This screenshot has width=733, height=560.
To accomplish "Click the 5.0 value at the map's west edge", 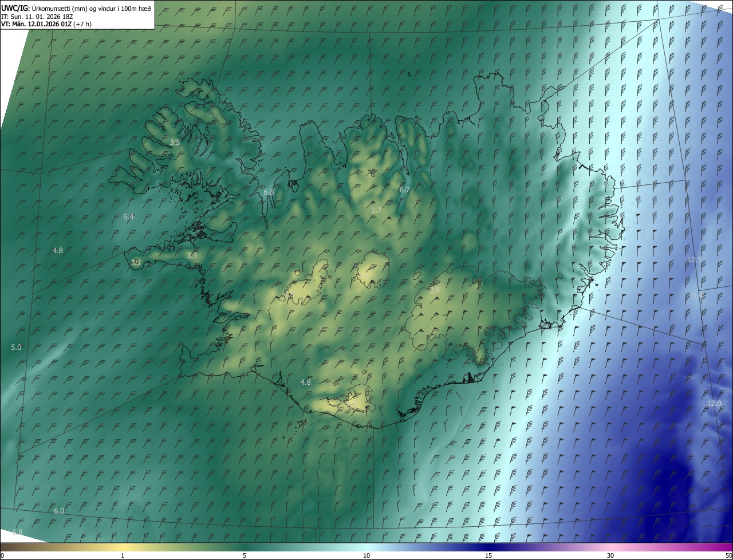I will 16,347.
